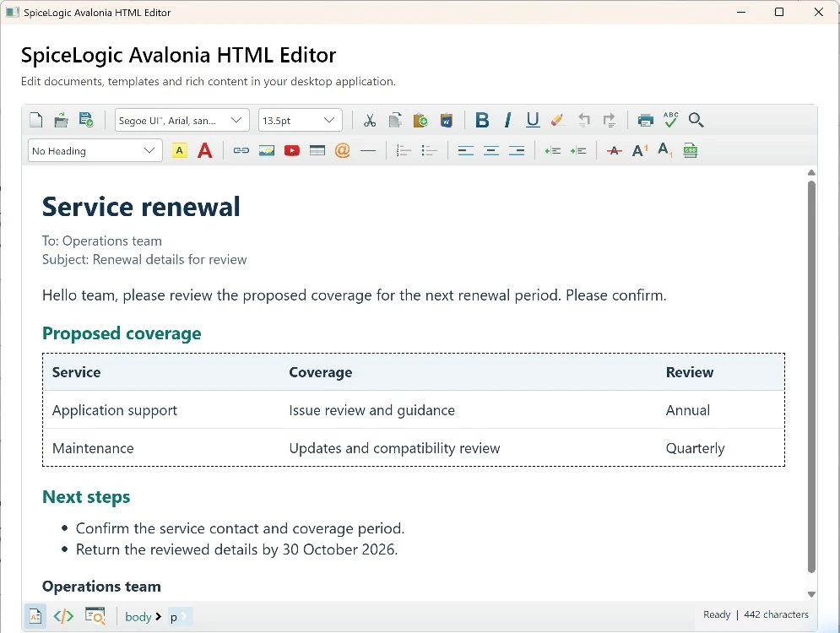Image resolution: width=840 pixels, height=633 pixels.
Task: Click the Maintenance table cell
Action: tap(93, 448)
